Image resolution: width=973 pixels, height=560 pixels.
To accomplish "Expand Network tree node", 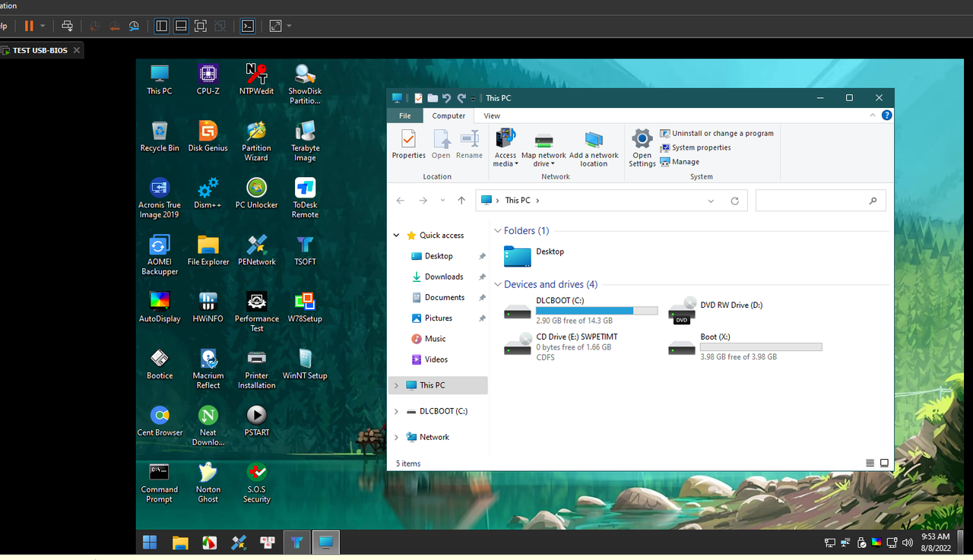I will pyautogui.click(x=396, y=437).
